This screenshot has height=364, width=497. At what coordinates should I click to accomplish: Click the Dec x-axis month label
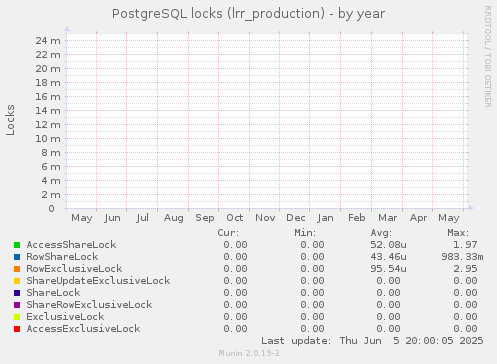[x=296, y=218]
